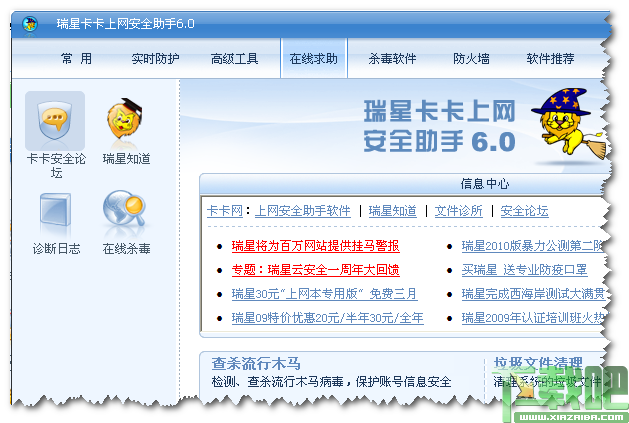The height and width of the screenshot is (423, 629).
Task: Open link 瑞星2009年认证培训班火热
Action: [533, 318]
